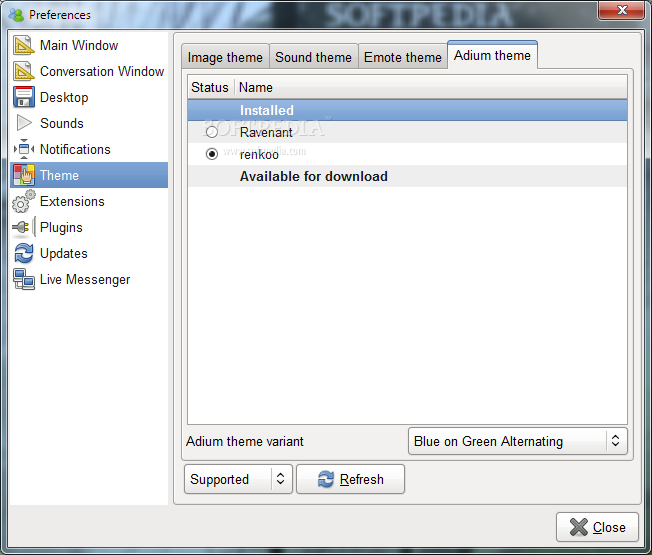Open the Main Window preferences section
The width and height of the screenshot is (652, 555).
coord(89,45)
